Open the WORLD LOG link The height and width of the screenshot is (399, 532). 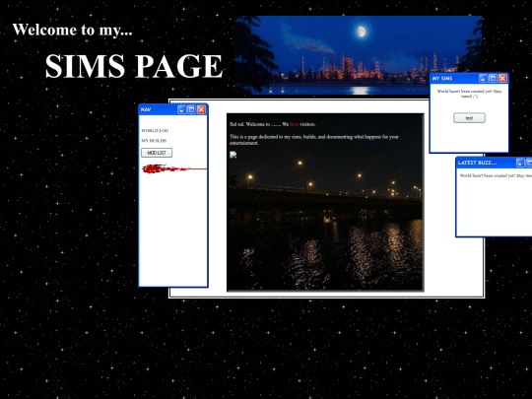pyautogui.click(x=155, y=131)
